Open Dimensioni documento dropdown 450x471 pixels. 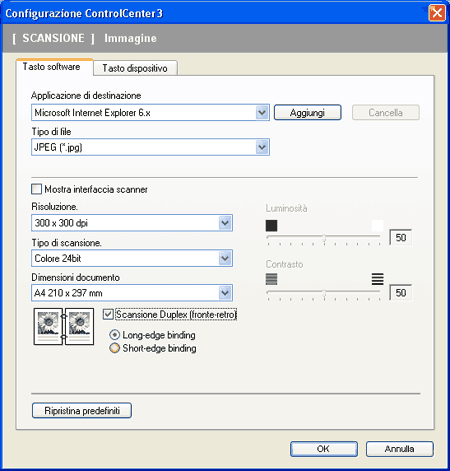[x=225, y=293]
